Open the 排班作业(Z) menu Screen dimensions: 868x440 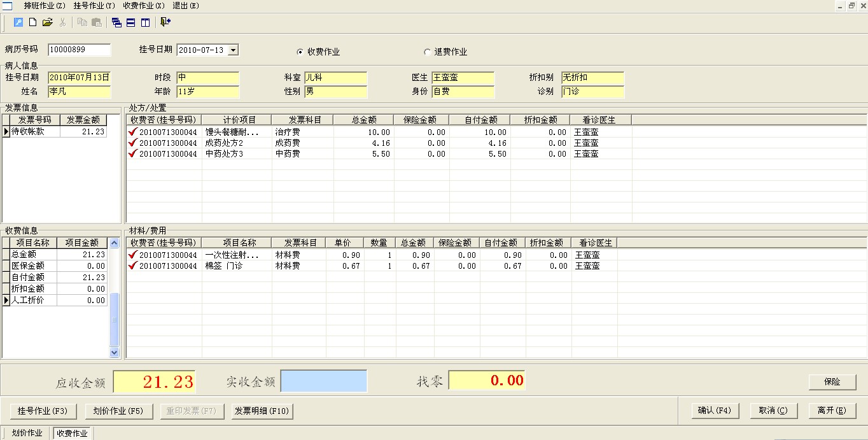pos(45,6)
